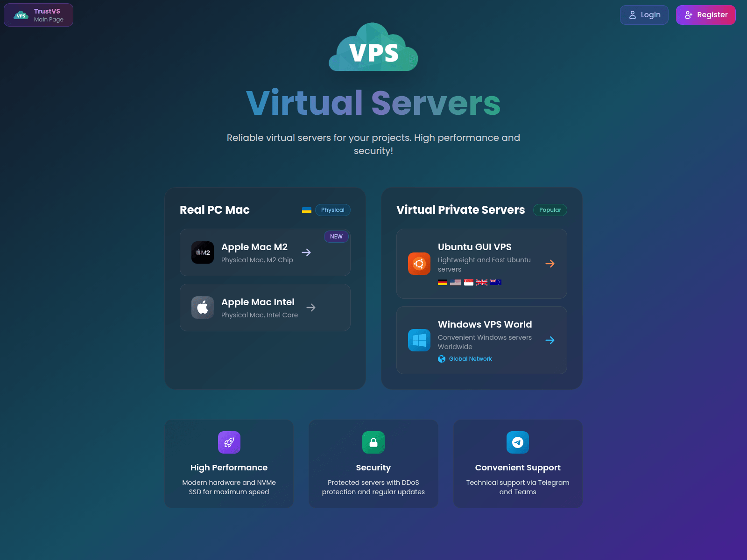
Task: Click the Ubuntu logo icon
Action: 419,264
